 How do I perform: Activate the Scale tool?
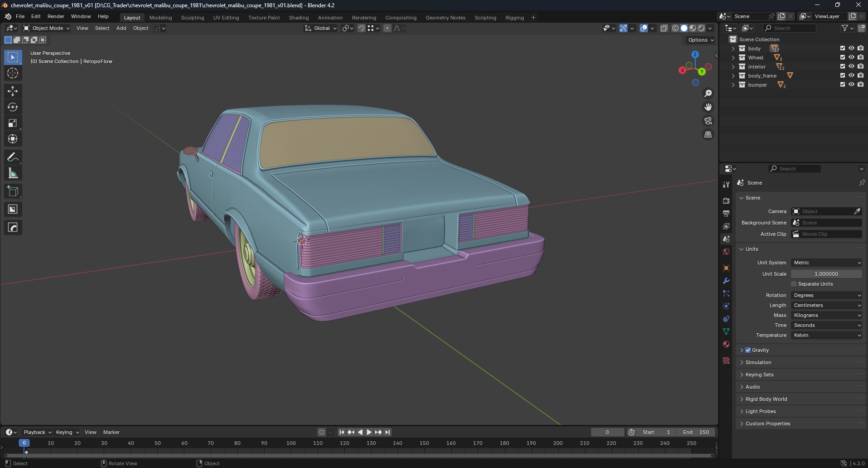pos(13,123)
